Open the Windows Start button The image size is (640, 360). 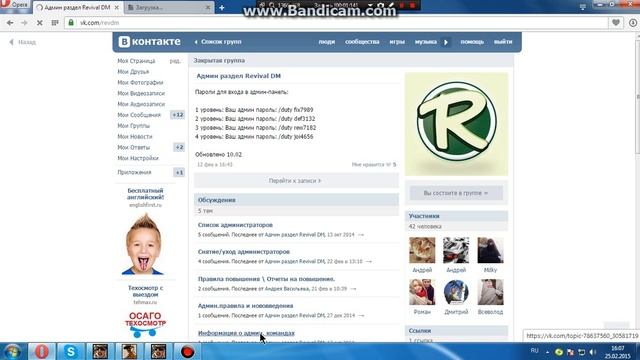12,352
